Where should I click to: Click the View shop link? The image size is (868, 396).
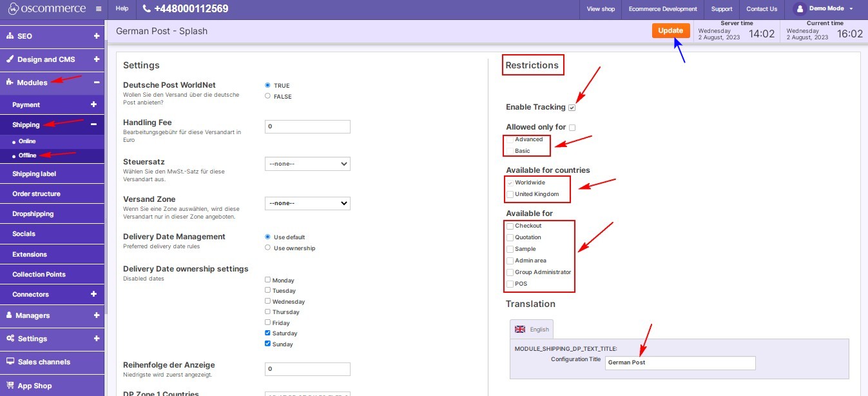click(601, 9)
